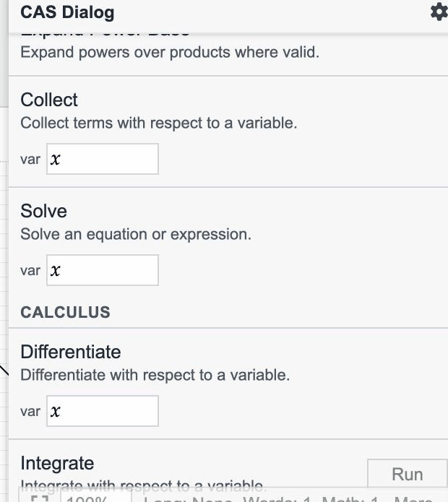Click the CAS Dialog title
Image resolution: width=448 pixels, height=502 pixels.
tap(67, 12)
